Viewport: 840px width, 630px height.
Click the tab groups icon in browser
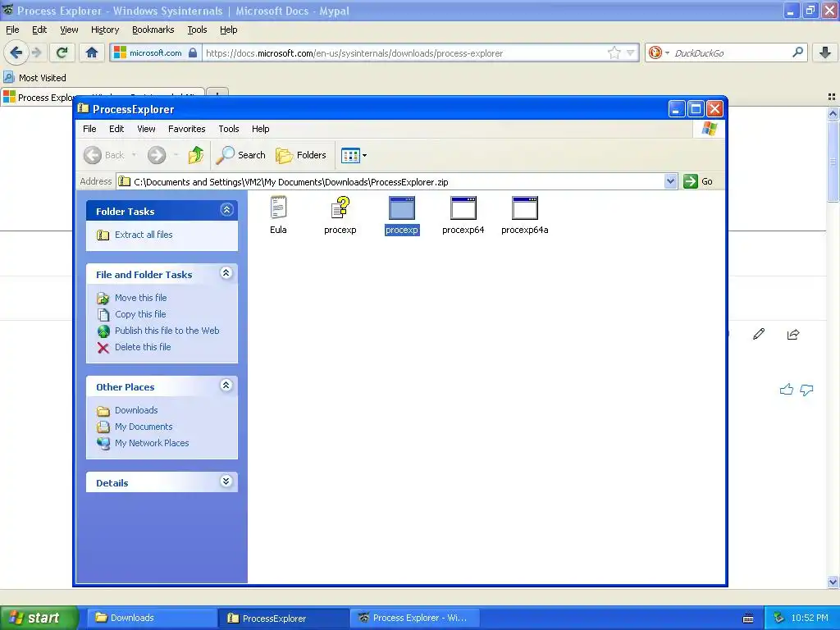[x=832, y=97]
